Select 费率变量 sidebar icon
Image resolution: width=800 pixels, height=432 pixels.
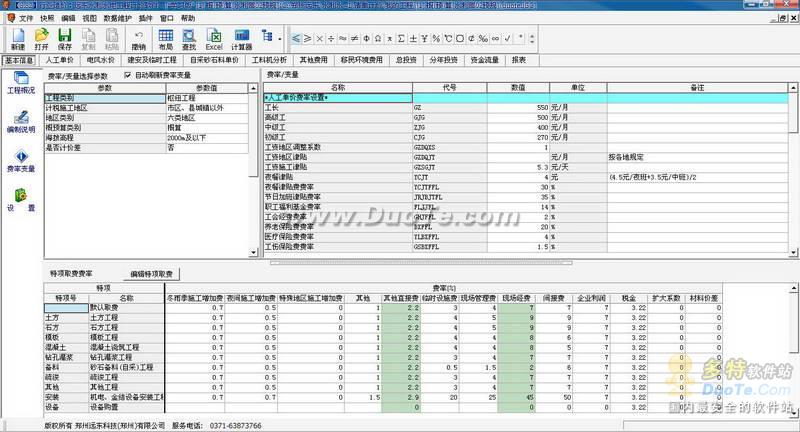click(21, 160)
